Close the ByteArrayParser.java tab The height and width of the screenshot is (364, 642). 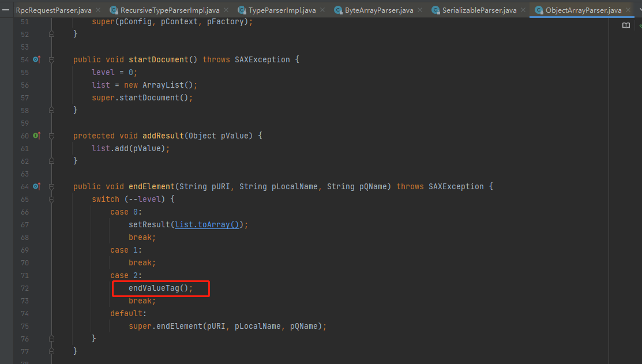point(420,10)
